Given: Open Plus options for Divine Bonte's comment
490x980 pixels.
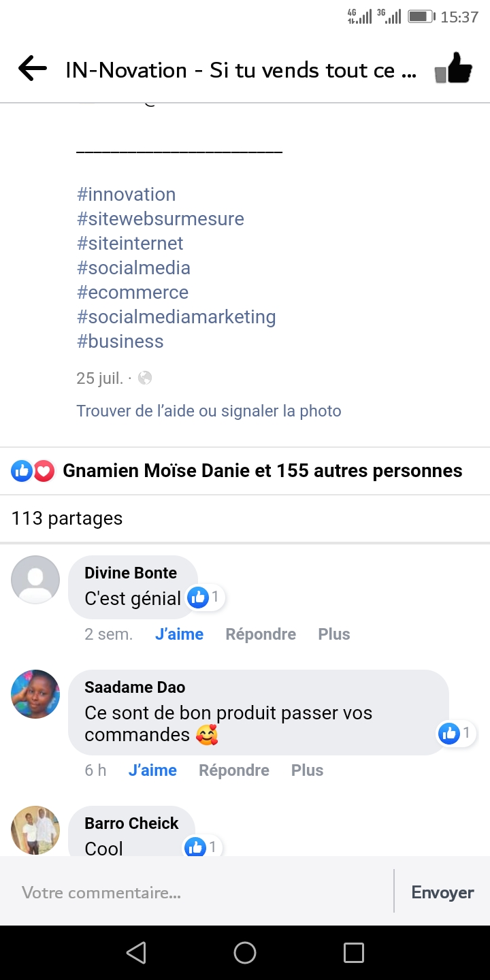Looking at the screenshot, I should coord(333,634).
